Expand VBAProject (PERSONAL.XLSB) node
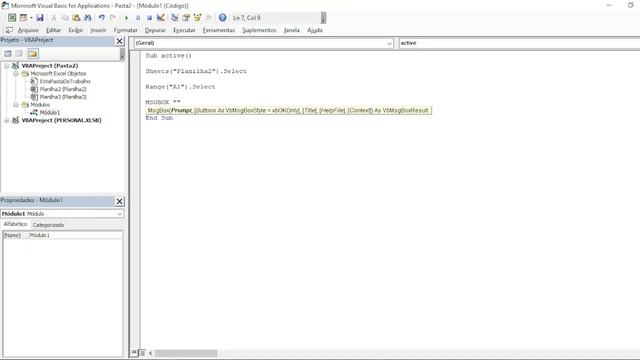Image resolution: width=640 pixels, height=360 pixels. point(7,120)
